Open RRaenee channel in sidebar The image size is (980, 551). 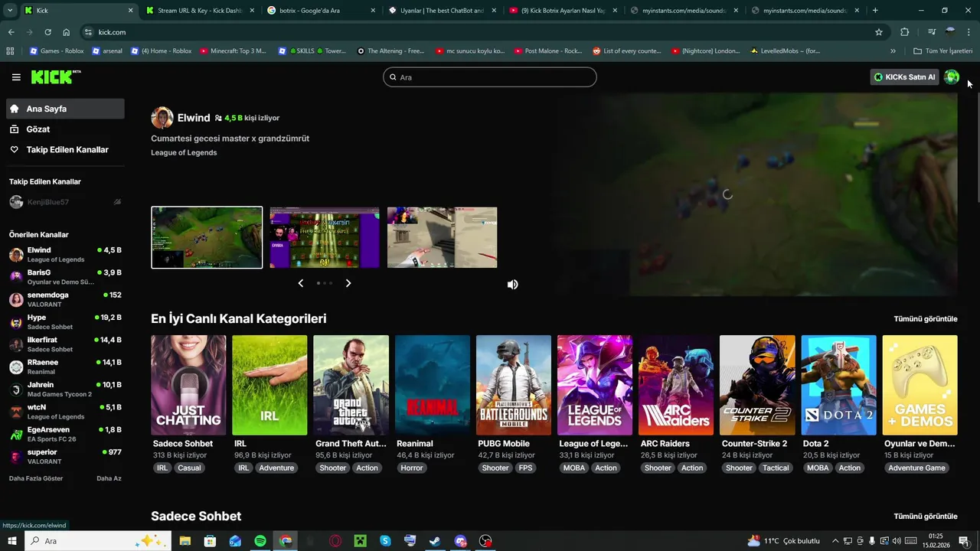[x=65, y=367]
